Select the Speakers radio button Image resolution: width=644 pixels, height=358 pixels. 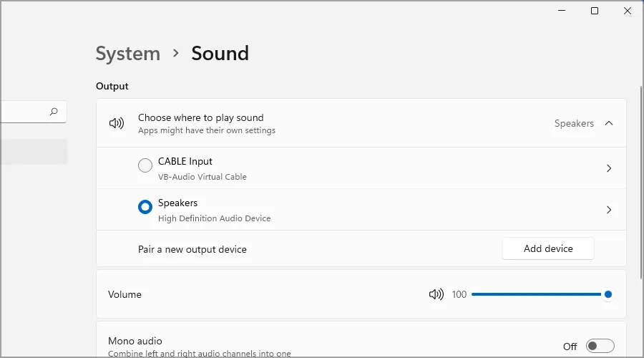(x=145, y=208)
